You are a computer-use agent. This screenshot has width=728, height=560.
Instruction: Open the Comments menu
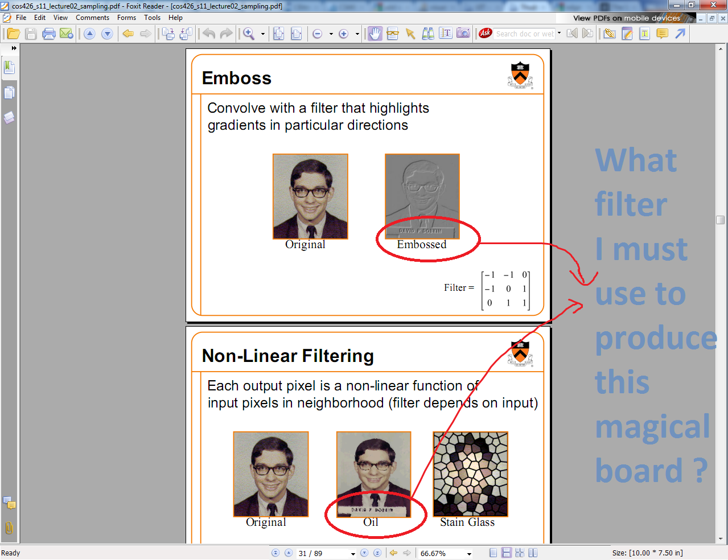92,18
